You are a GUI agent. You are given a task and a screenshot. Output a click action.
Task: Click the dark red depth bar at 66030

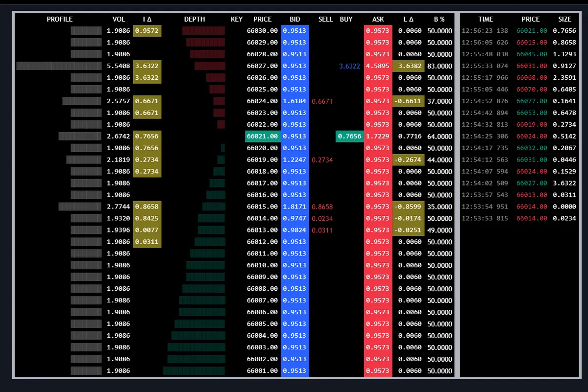coord(203,30)
